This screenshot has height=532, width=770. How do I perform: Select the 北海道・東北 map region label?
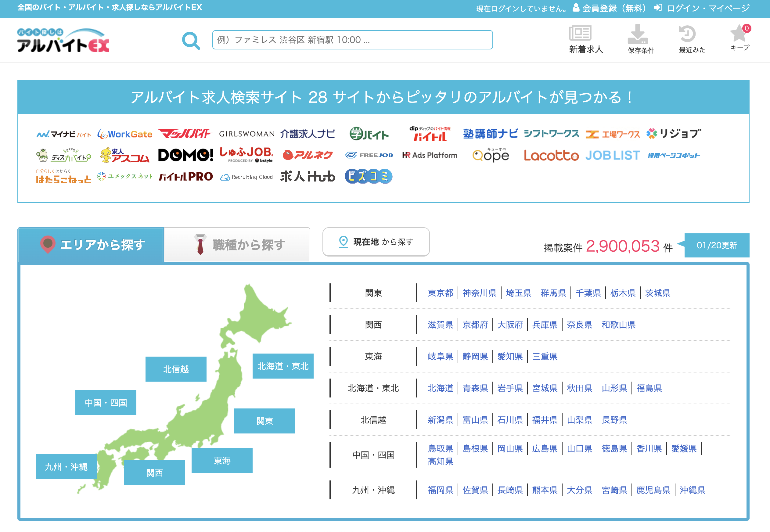coord(283,366)
